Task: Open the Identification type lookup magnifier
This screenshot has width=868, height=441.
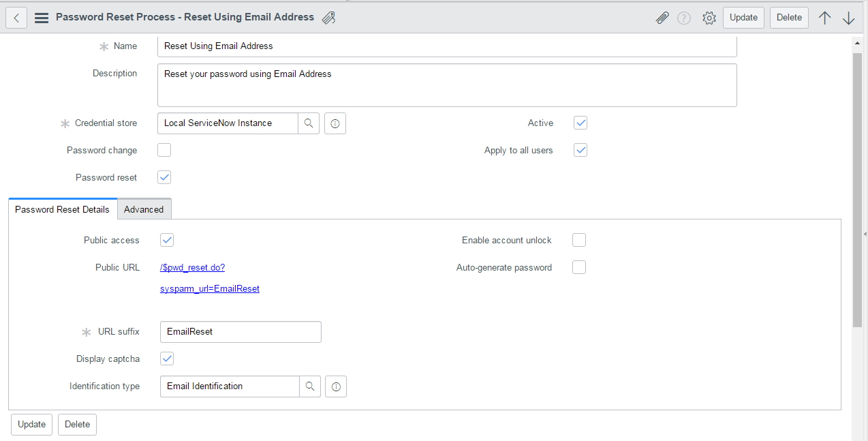Action: click(310, 386)
